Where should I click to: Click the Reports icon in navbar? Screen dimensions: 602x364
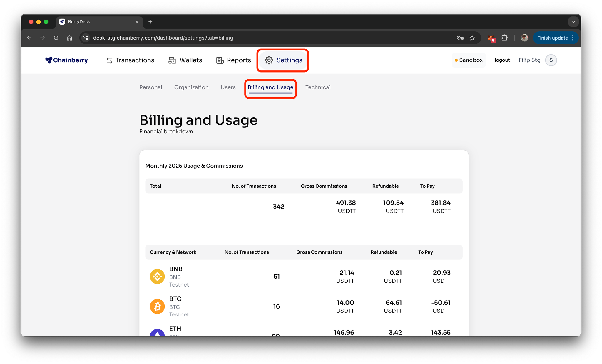[220, 60]
